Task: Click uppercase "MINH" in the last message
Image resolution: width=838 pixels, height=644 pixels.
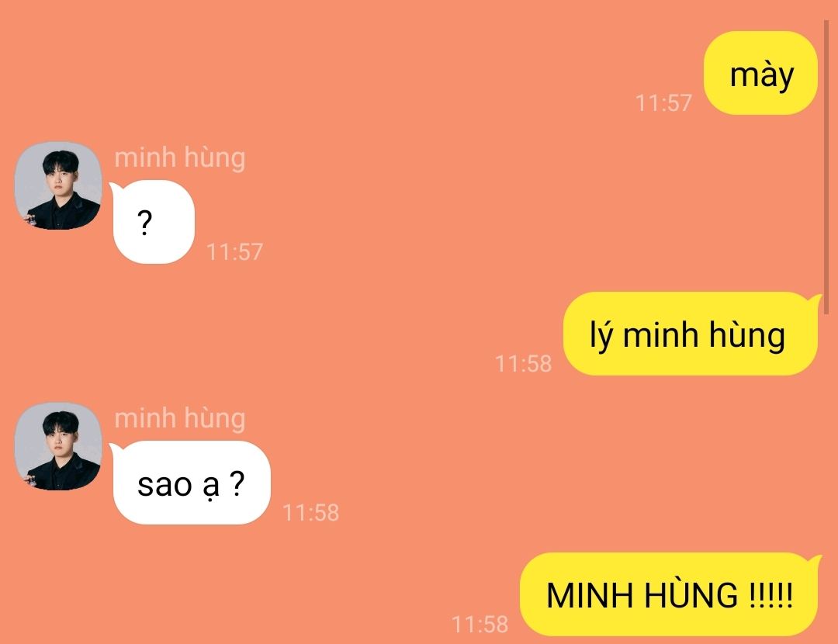Action: 589,595
